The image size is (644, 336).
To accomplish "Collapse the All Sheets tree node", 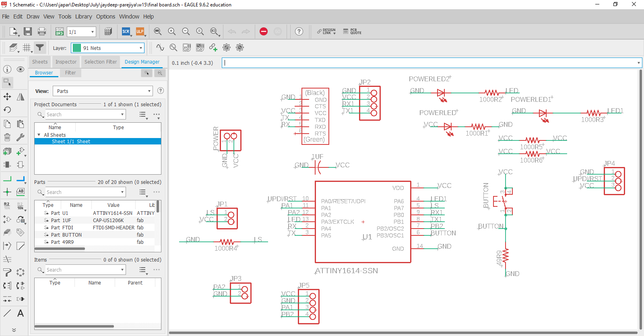I will tap(39, 135).
